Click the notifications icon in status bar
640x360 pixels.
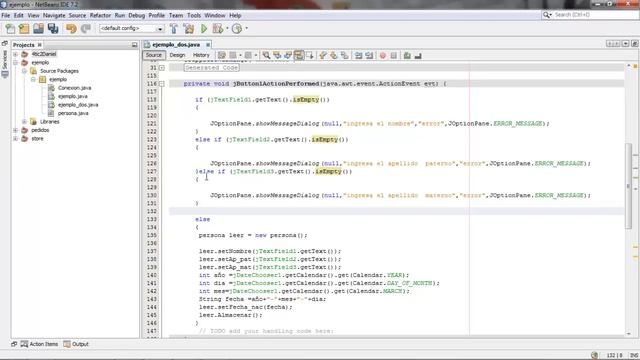(x=594, y=355)
